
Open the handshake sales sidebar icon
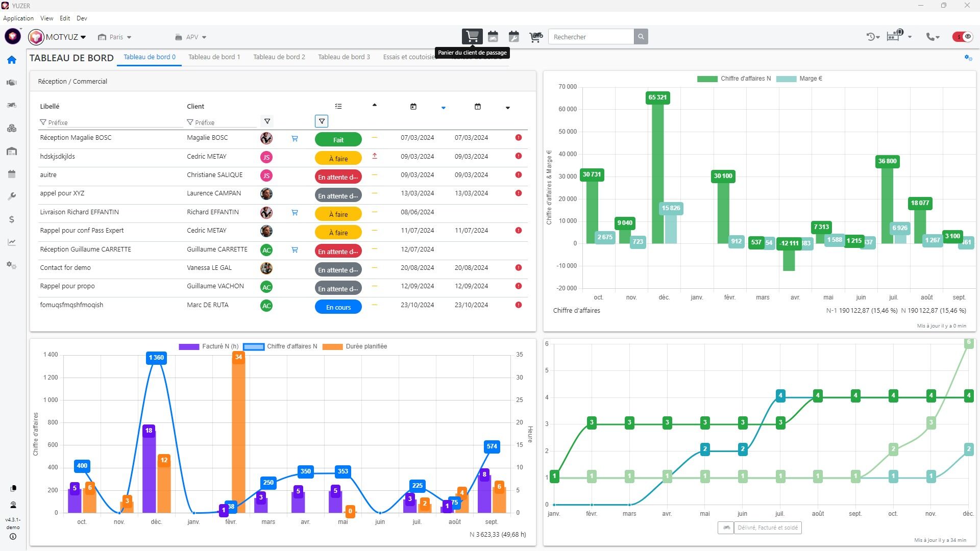coord(12,83)
